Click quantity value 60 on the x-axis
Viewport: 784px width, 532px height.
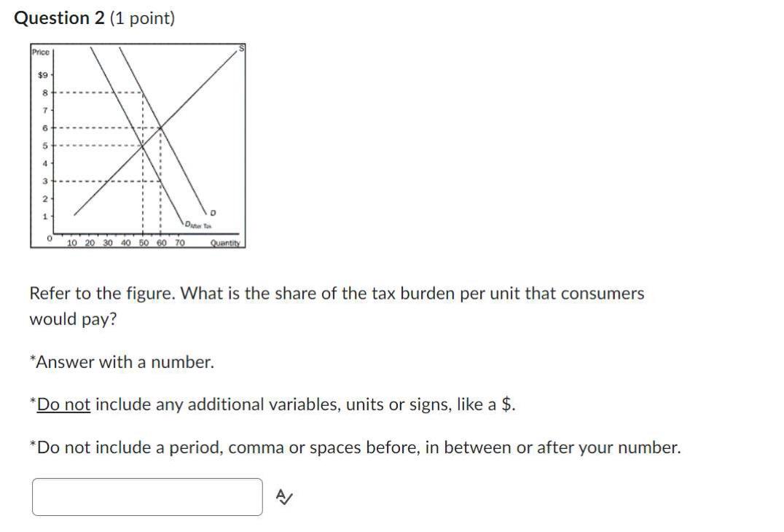point(161,243)
